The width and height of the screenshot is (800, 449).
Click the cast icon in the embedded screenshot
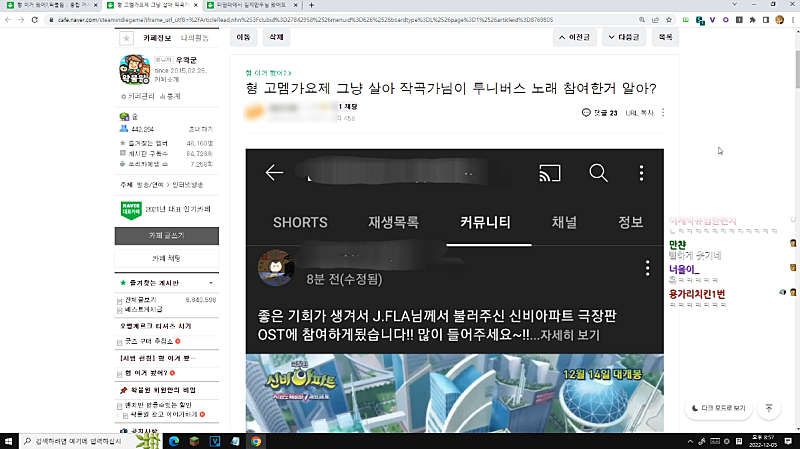(549, 173)
